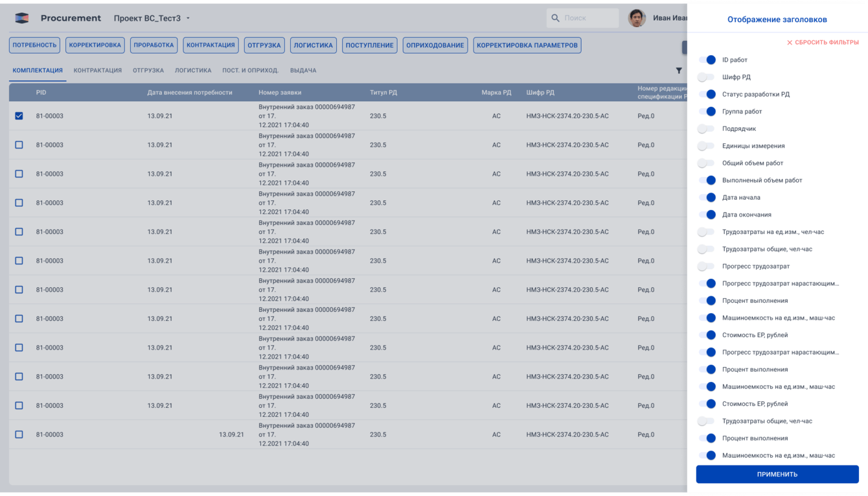The width and height of the screenshot is (868, 496).
Task: Enable the Шифр РД toggle switch
Action: coord(707,77)
